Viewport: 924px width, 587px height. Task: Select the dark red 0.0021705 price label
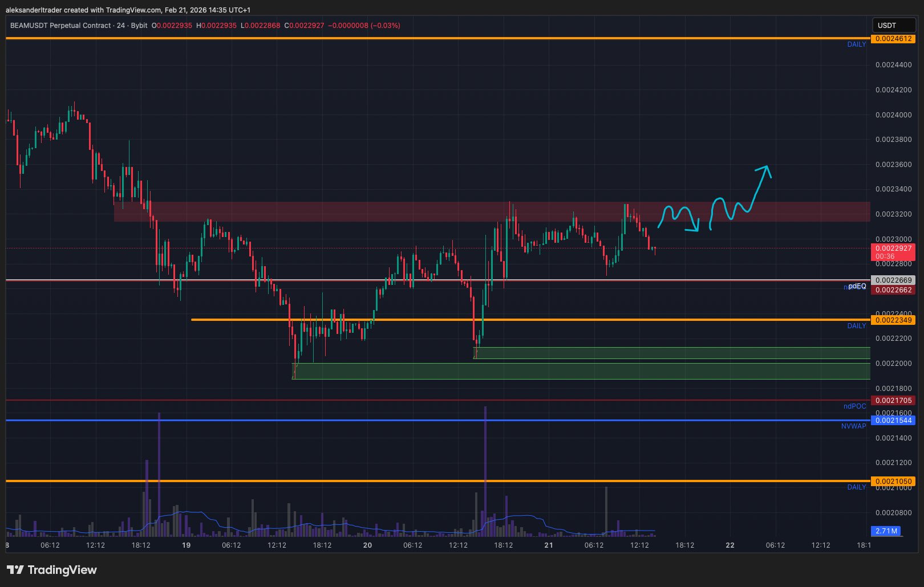[x=893, y=401]
